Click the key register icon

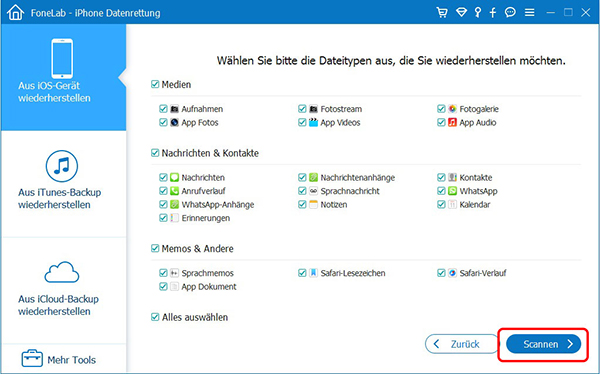click(478, 13)
